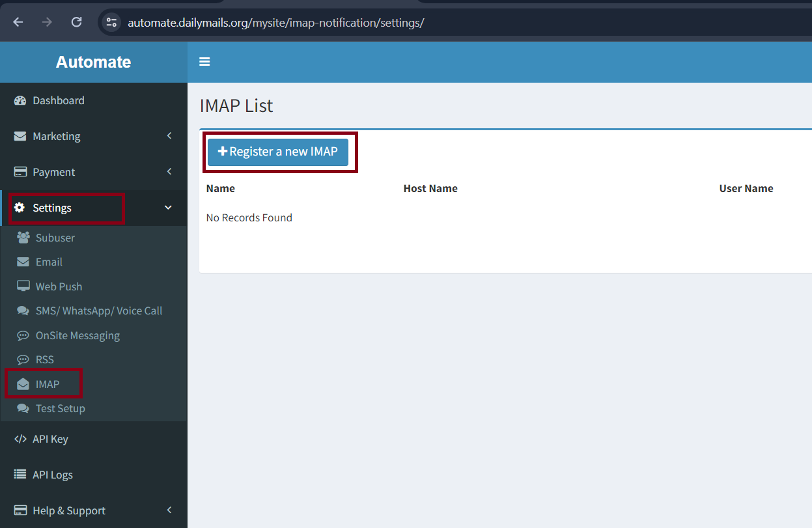Click the Web Push monitor icon
This screenshot has height=528, width=812.
pyautogui.click(x=23, y=286)
